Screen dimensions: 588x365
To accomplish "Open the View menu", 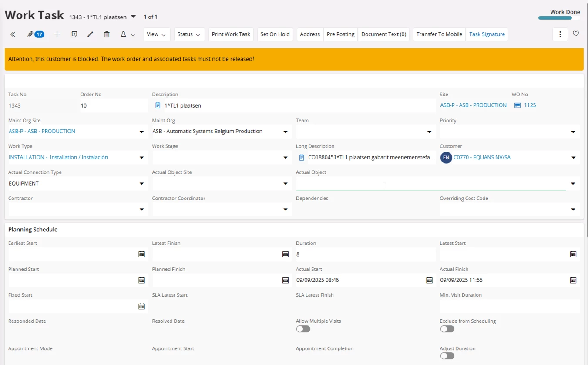I will [x=157, y=34].
